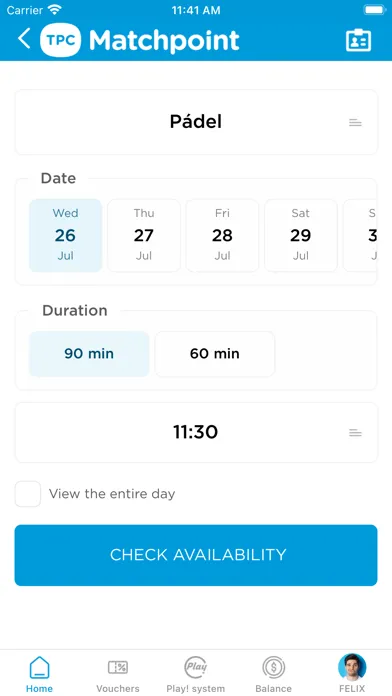Open the Balance dollar icon
Image resolution: width=392 pixels, height=696 pixels.
pyautogui.click(x=273, y=667)
